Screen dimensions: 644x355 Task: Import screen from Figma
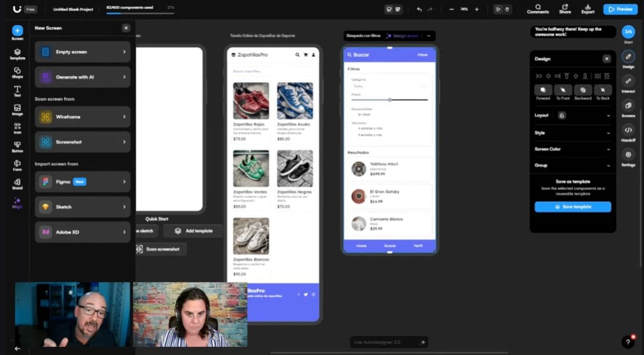click(82, 182)
